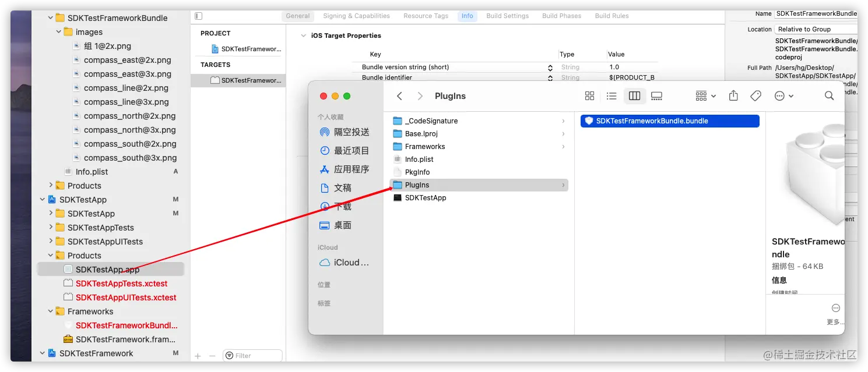Click the add (+) button in navigator
The height and width of the screenshot is (372, 868).
coord(198,356)
